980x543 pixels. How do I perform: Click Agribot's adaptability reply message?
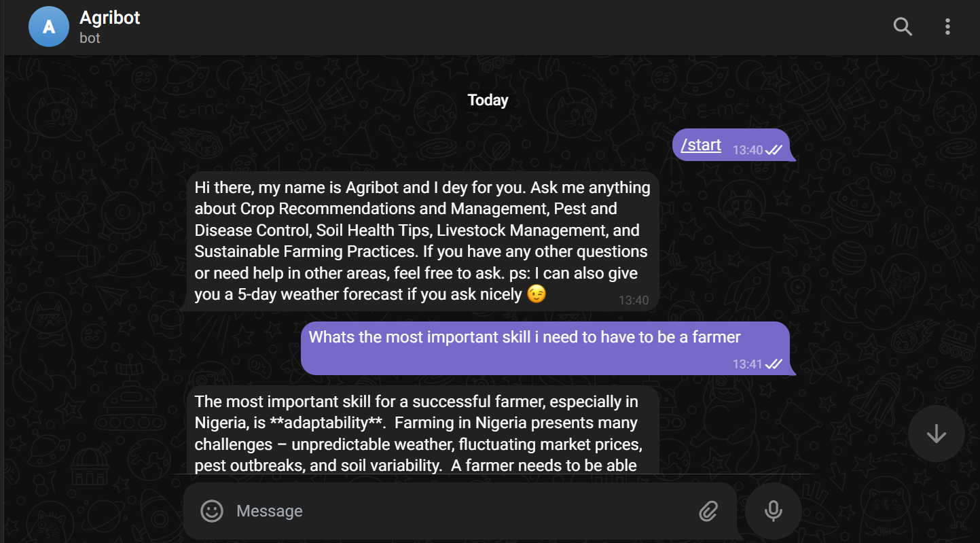click(x=421, y=433)
